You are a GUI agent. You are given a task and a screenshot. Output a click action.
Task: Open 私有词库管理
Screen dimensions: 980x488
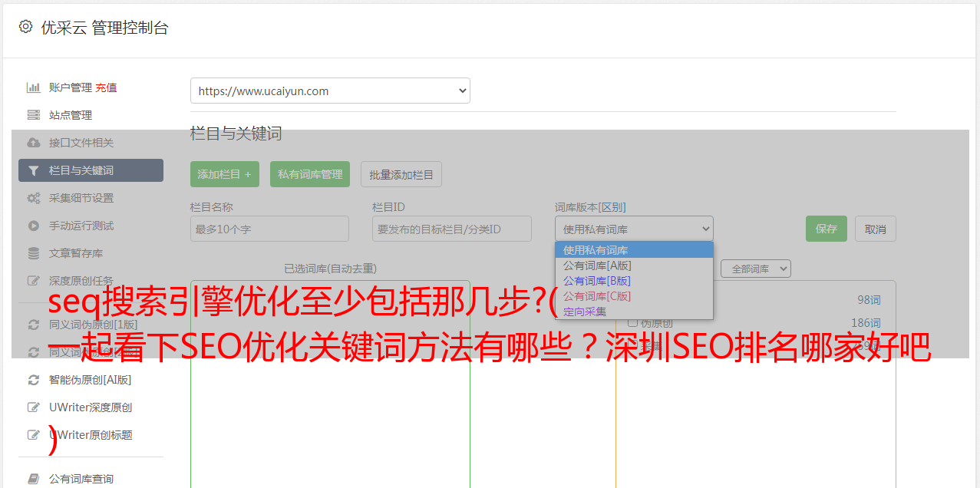[310, 174]
